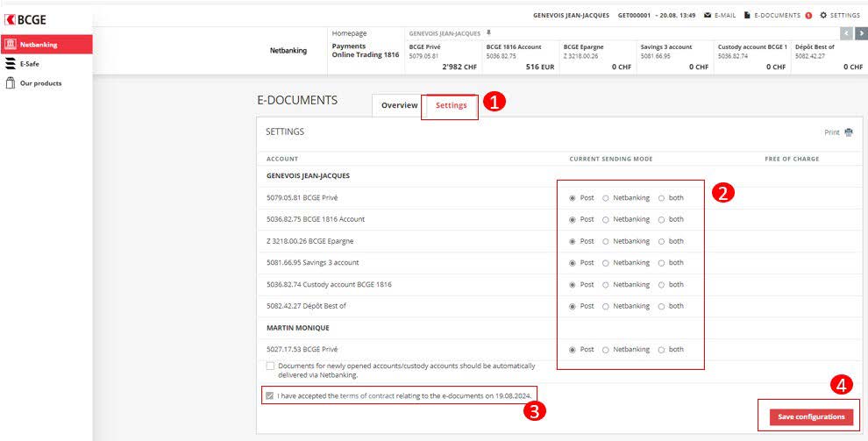This screenshot has width=868, height=441.
Task: Select both for 5027.17.53 BCGE Privé
Action: click(x=661, y=350)
